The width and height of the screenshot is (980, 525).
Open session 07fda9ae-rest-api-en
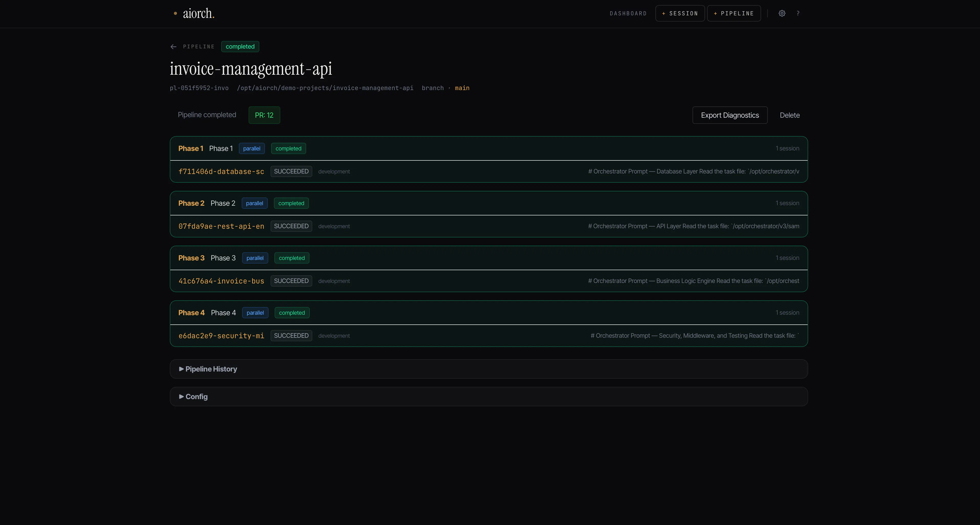pyautogui.click(x=221, y=226)
